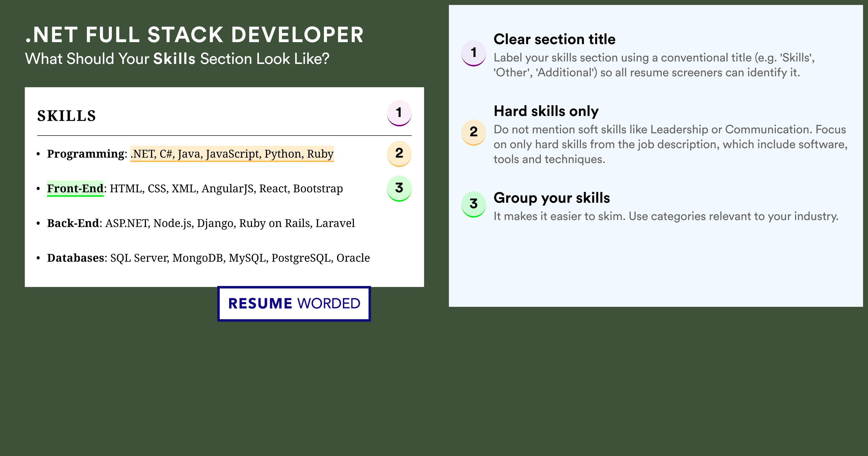Screen dimensions: 868x456
Task: Click the 'Hard skills only' heading
Action: (x=546, y=111)
